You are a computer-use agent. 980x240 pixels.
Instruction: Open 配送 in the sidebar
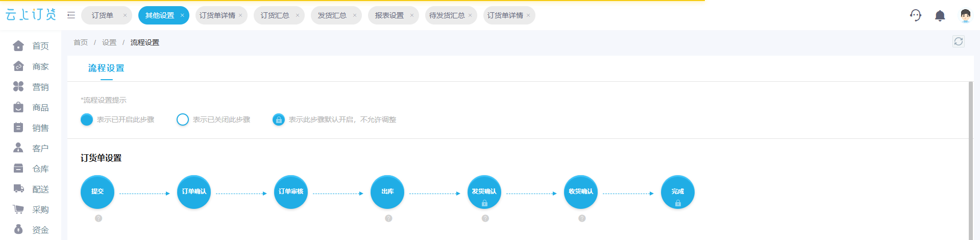point(31,189)
